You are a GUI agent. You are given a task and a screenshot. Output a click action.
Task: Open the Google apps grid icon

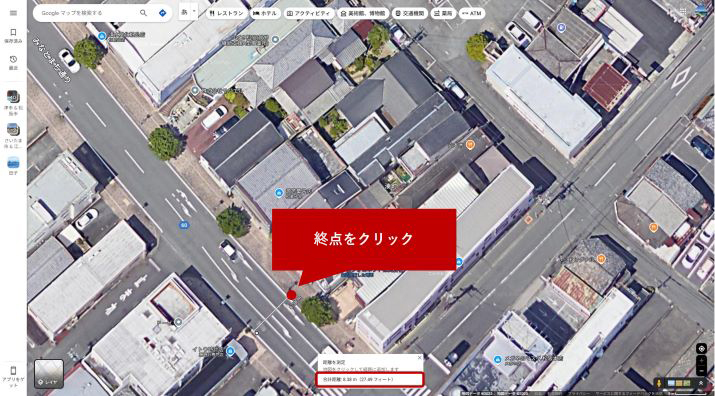point(682,11)
